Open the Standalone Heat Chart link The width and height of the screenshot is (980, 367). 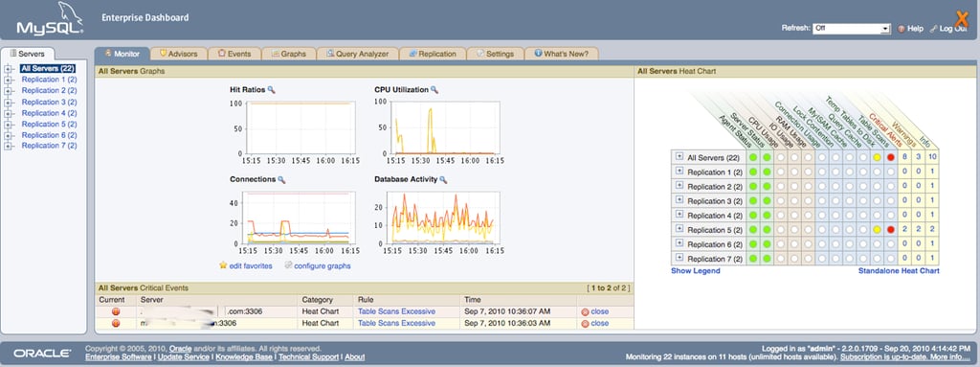[x=899, y=271]
